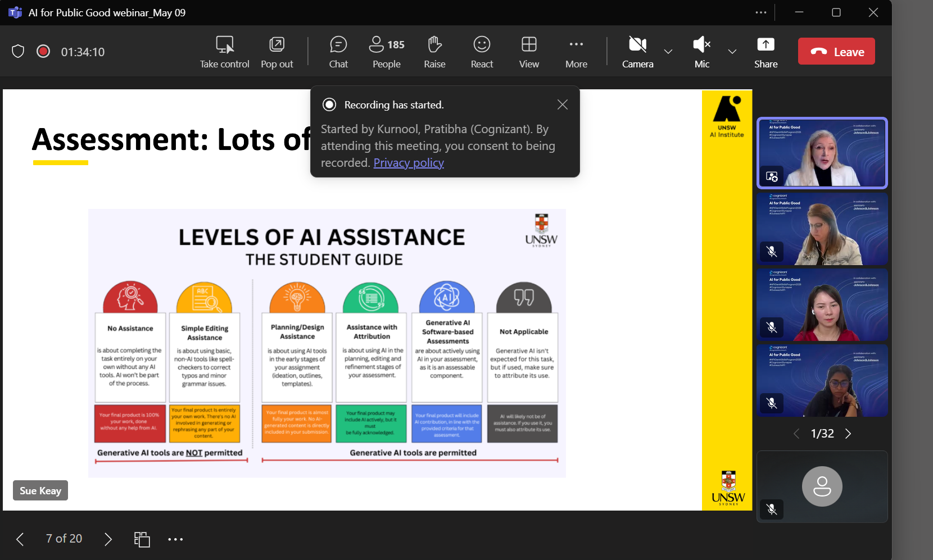
Task: Pop out the shared content
Action: 277,51
